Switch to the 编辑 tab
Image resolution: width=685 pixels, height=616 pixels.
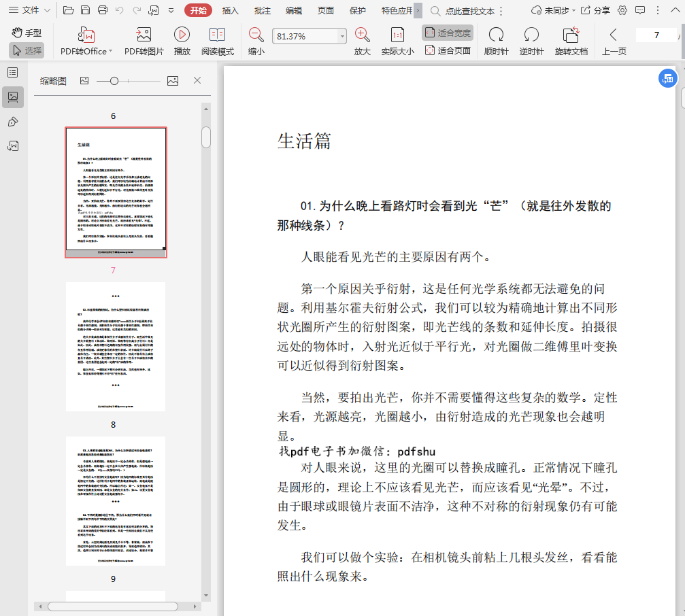294,10
